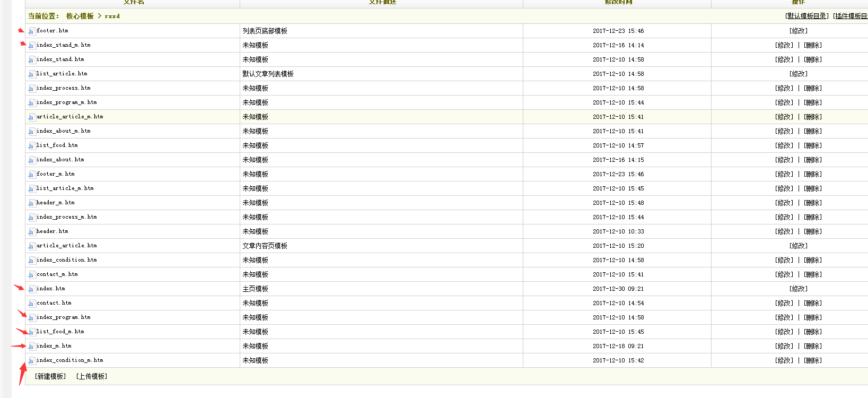Click 新建模板 to create a template
Image resolution: width=868 pixels, height=398 pixels.
pos(50,376)
